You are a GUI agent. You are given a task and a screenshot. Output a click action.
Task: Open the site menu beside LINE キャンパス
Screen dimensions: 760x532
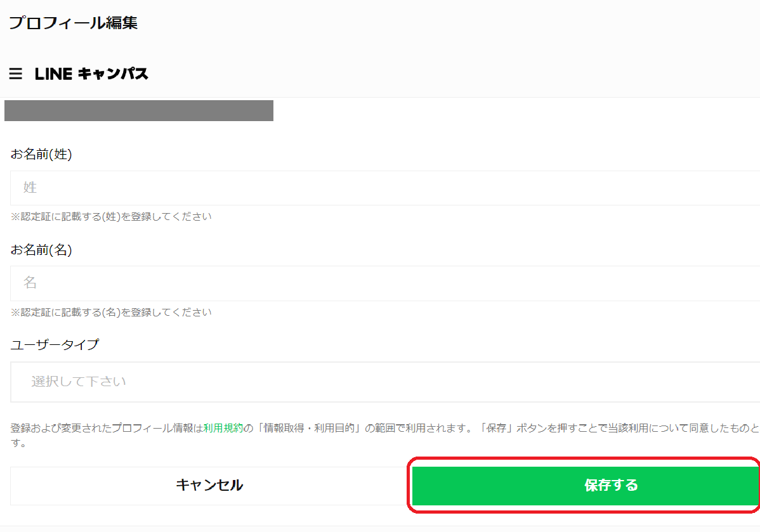[15, 74]
